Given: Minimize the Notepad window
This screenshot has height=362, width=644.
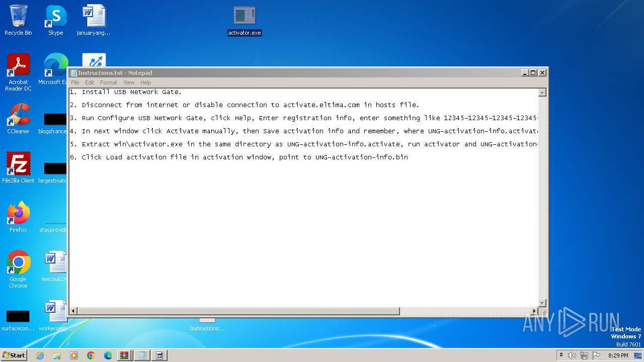Looking at the screenshot, I should pos(525,73).
